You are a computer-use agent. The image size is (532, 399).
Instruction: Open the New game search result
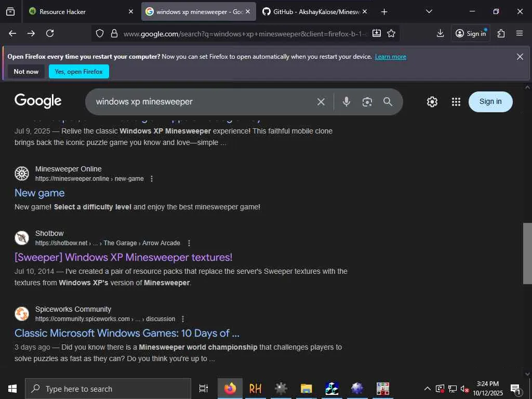click(x=39, y=193)
